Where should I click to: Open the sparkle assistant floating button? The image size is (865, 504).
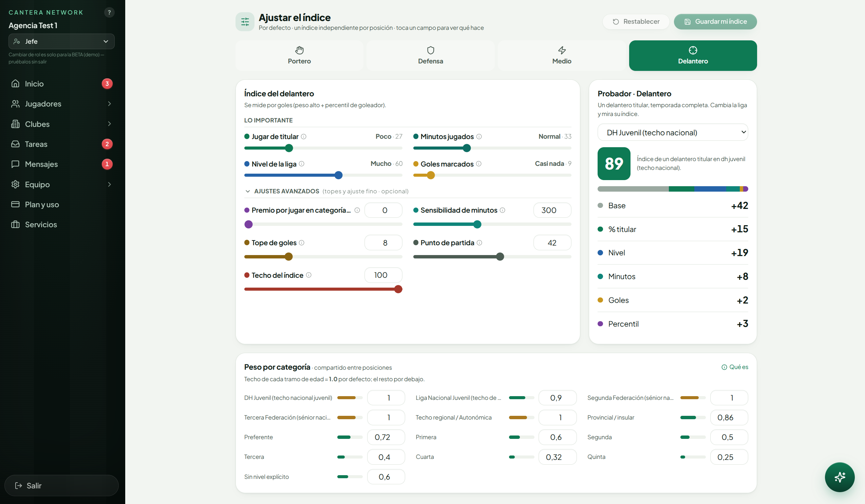840,477
